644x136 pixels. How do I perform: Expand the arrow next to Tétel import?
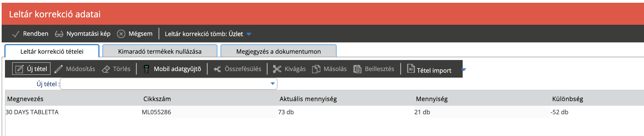tap(464, 70)
